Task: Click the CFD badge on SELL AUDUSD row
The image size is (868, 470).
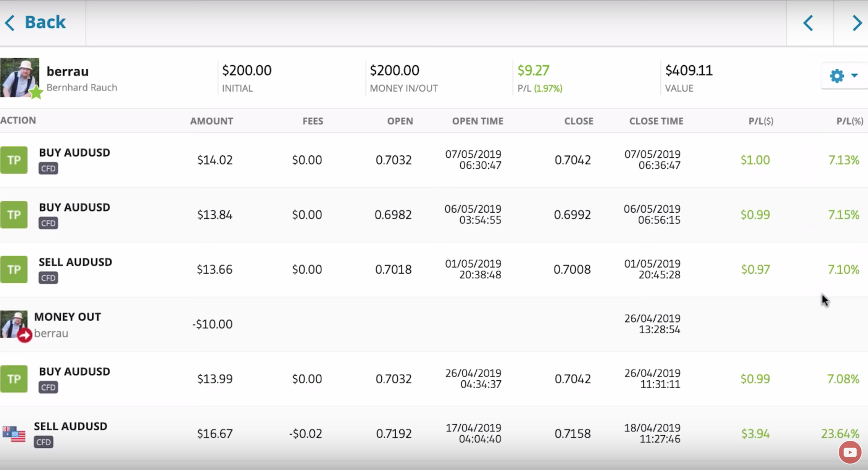Action: (x=48, y=278)
